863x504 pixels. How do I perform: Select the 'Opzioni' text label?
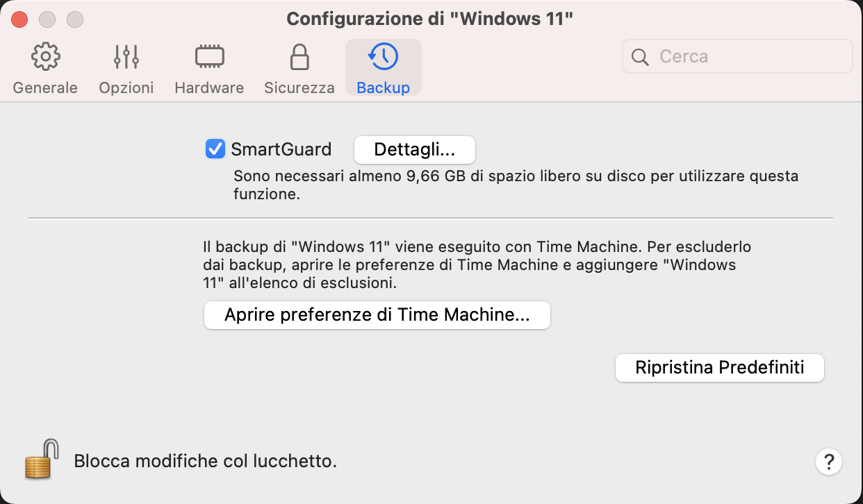click(126, 88)
